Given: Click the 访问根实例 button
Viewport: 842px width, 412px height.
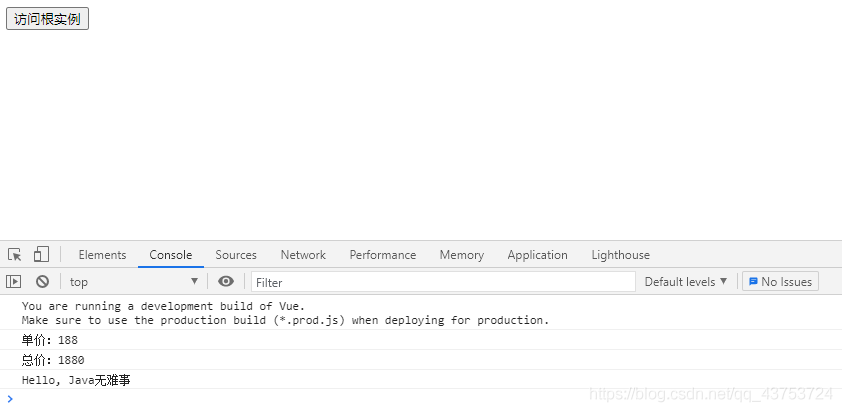Looking at the screenshot, I should (47, 19).
